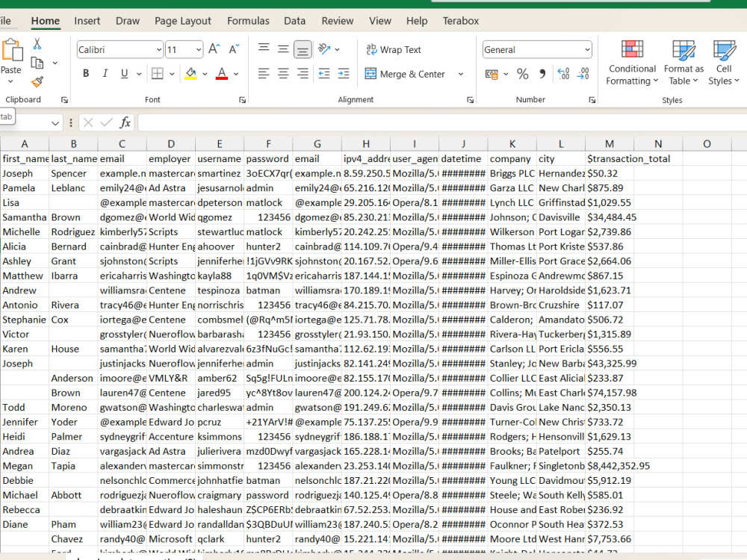Open underline style dropdown arrow
Image resolution: width=747 pixels, height=560 pixels.
click(x=139, y=74)
